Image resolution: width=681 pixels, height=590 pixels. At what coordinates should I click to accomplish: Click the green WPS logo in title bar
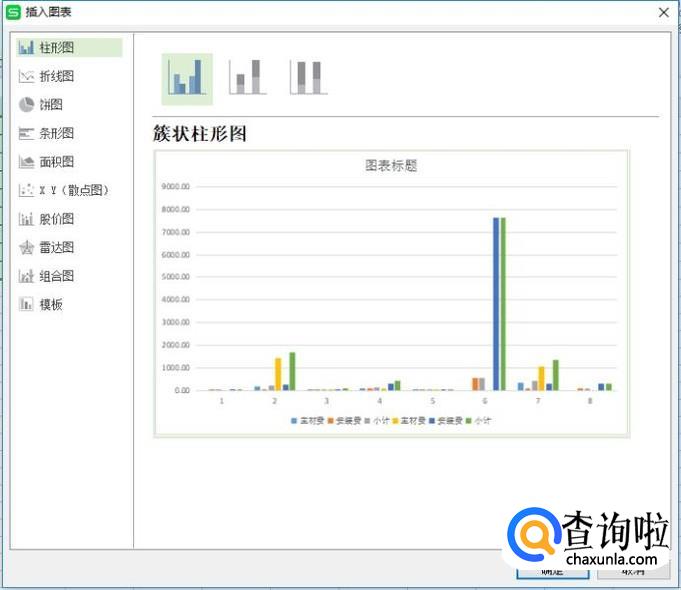(13, 12)
